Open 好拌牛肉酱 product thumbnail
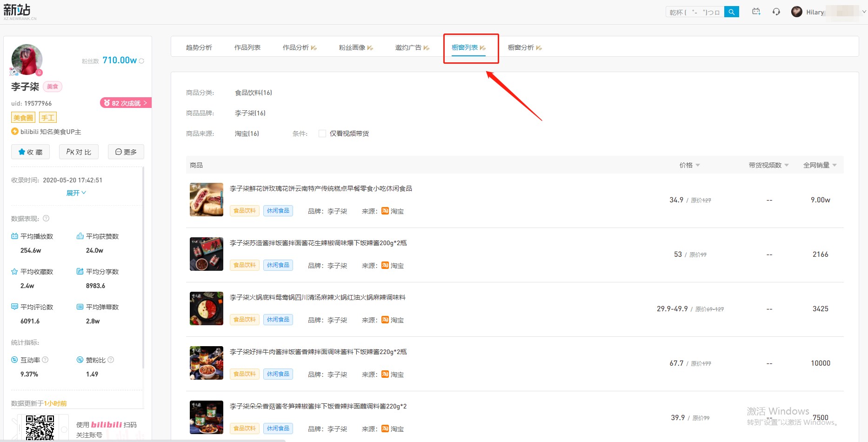Viewport: 868px width, 442px height. coord(207,363)
